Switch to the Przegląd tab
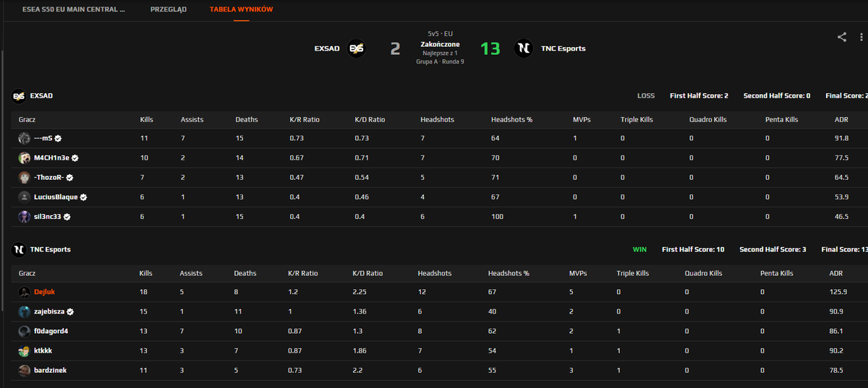The height and width of the screenshot is (388, 868). point(169,10)
